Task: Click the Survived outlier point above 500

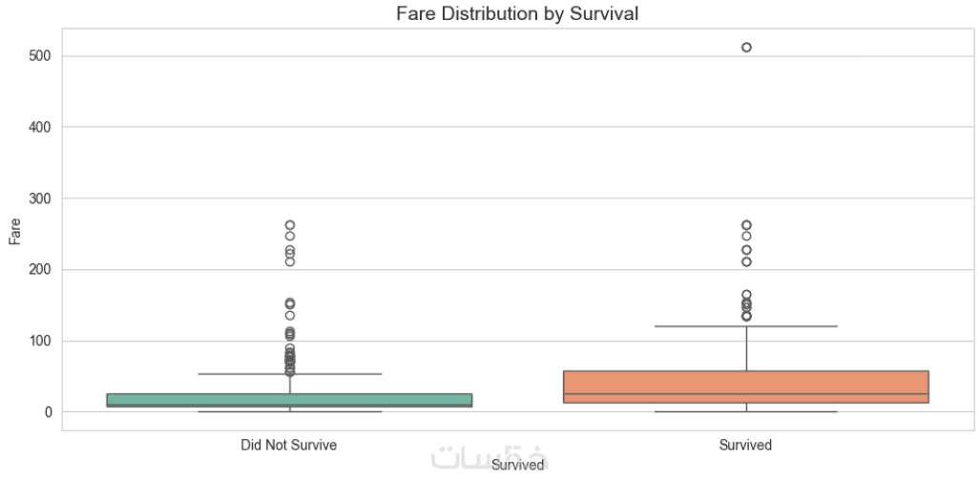Action: tap(746, 47)
